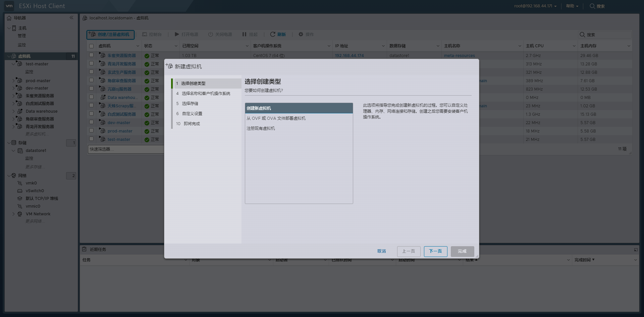Click the vmnic0 NIC icon

point(20,206)
